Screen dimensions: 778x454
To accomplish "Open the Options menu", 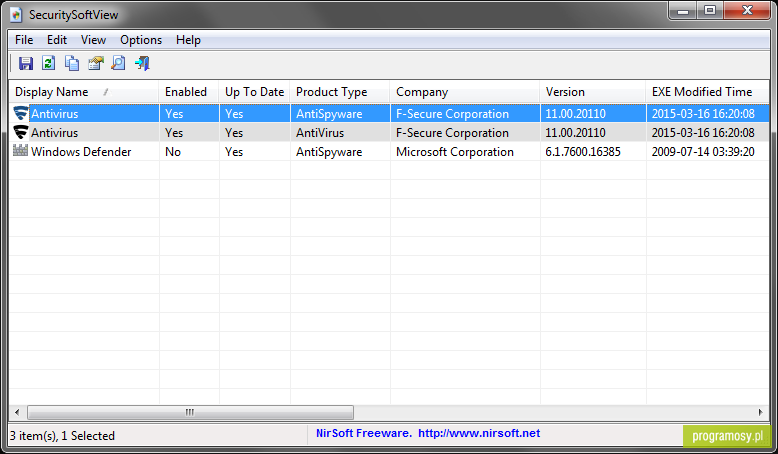I will point(141,40).
